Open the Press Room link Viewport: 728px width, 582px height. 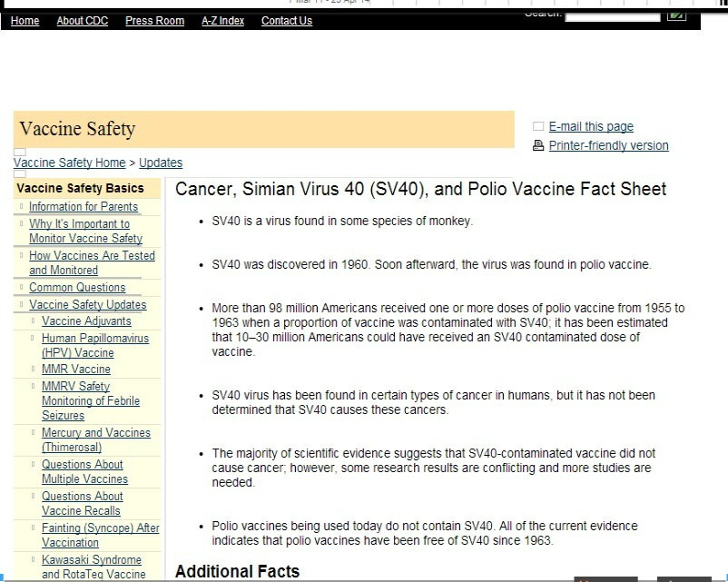coord(154,21)
